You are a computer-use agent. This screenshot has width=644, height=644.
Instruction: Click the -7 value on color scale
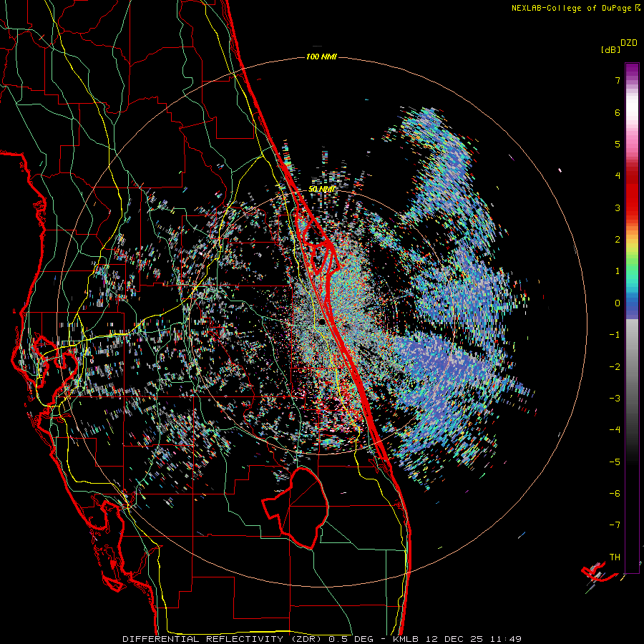(x=615, y=525)
